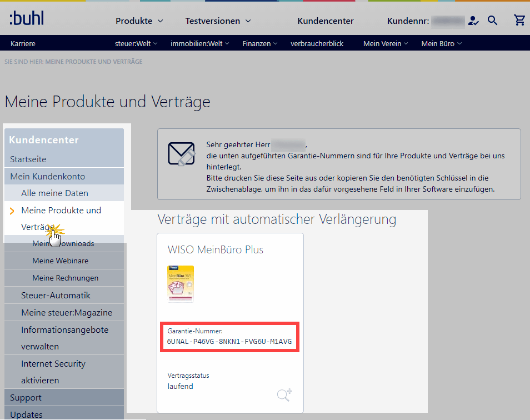Select Mein Kundenkonto in sidebar
This screenshot has height=420, width=530.
(64, 176)
